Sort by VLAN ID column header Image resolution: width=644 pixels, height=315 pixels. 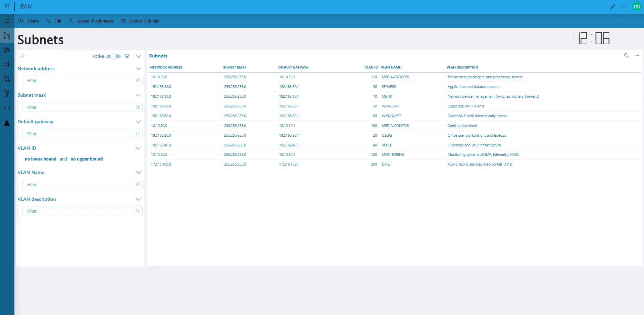tap(371, 67)
